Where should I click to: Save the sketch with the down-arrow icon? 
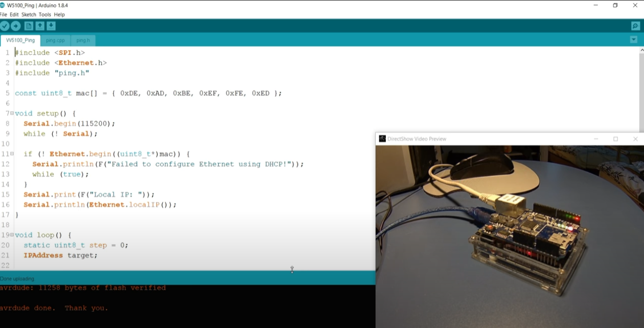[x=51, y=26]
